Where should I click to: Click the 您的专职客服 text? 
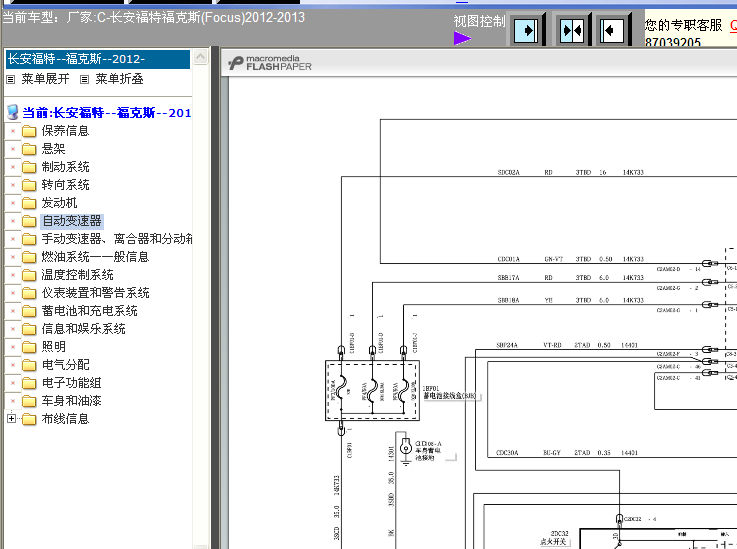click(683, 25)
